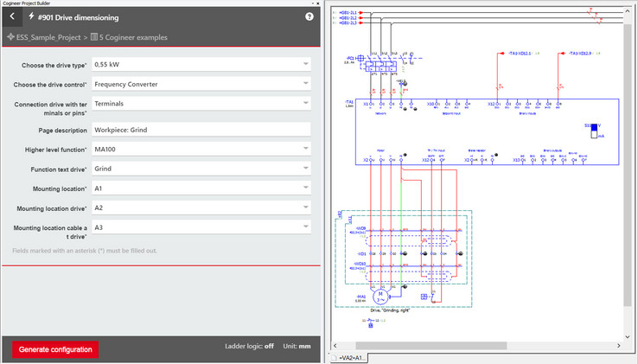Click the Cogineer examples list icon

(x=94, y=38)
